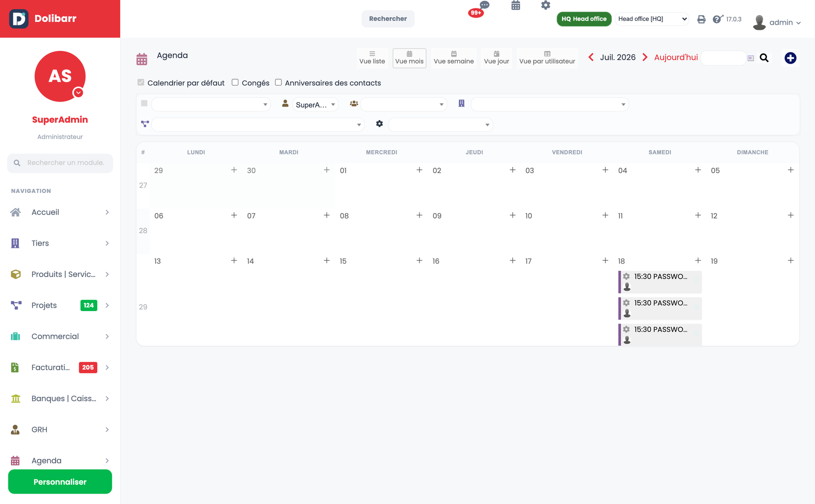Open the SuperA... user filter dropdown
This screenshot has height=504, width=815.
[x=315, y=104]
